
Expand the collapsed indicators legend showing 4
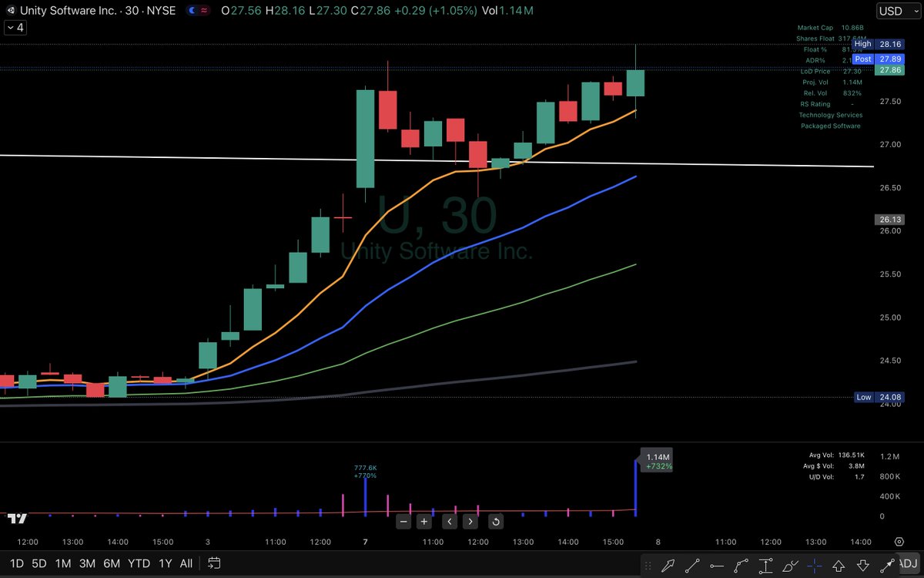(14, 28)
